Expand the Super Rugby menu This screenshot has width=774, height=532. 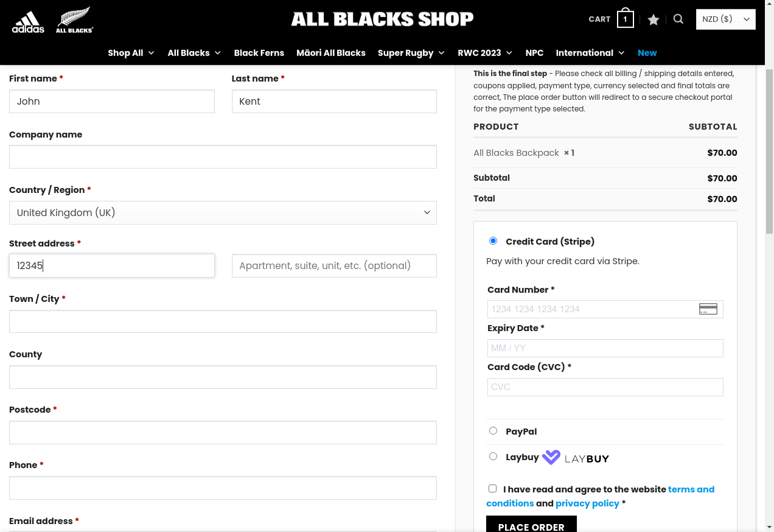click(411, 53)
